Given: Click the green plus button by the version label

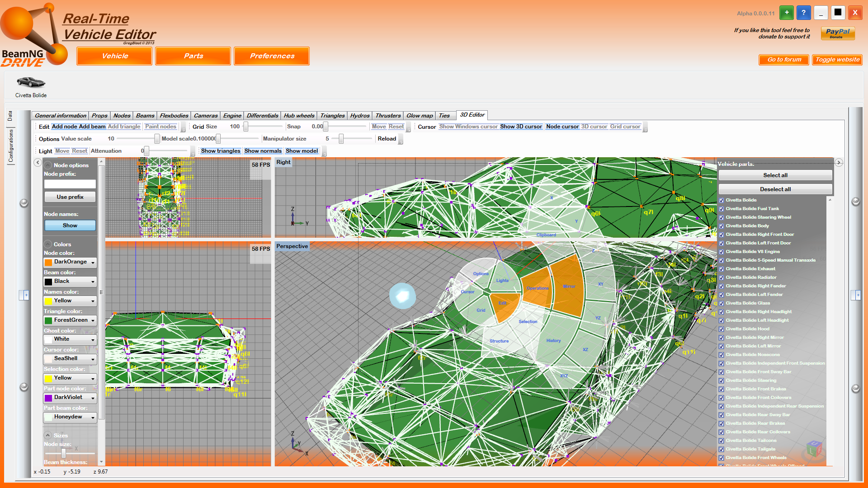Looking at the screenshot, I should (x=787, y=13).
